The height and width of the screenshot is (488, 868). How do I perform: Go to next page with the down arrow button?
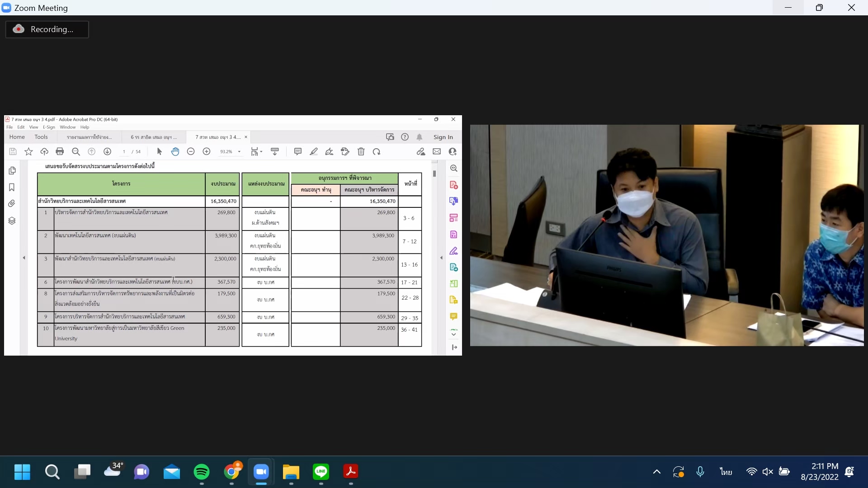107,152
